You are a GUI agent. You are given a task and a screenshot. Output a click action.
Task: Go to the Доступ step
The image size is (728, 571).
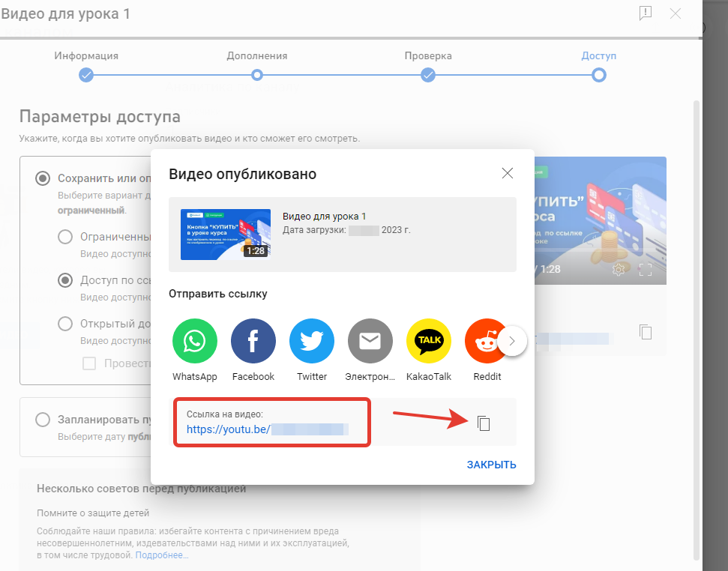[x=599, y=75]
